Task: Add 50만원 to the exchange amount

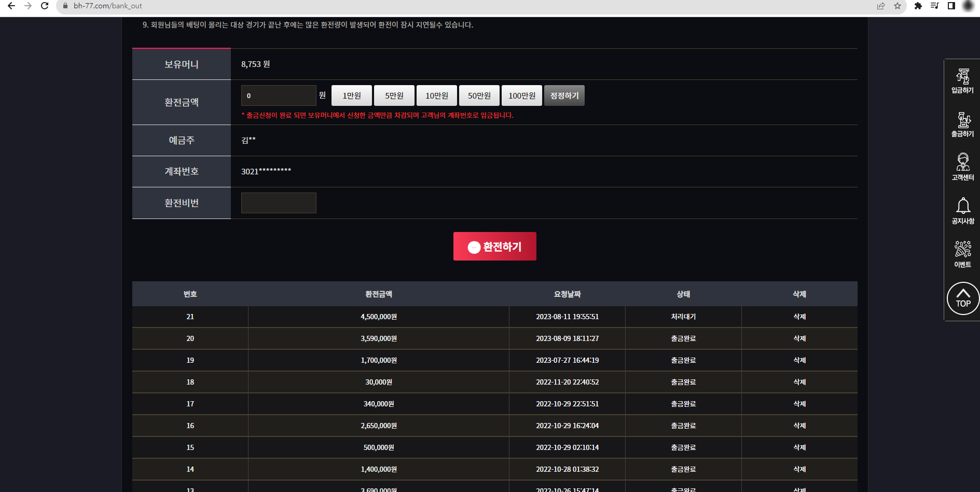Action: coord(479,95)
